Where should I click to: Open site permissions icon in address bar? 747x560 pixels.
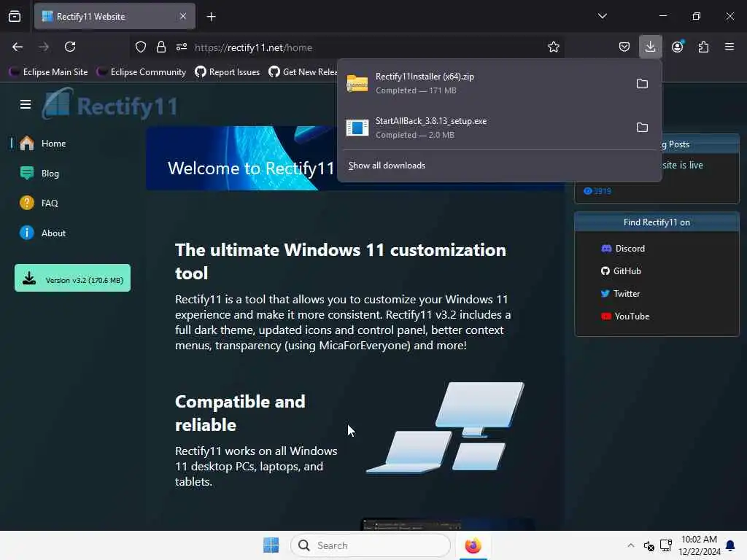coord(182,47)
